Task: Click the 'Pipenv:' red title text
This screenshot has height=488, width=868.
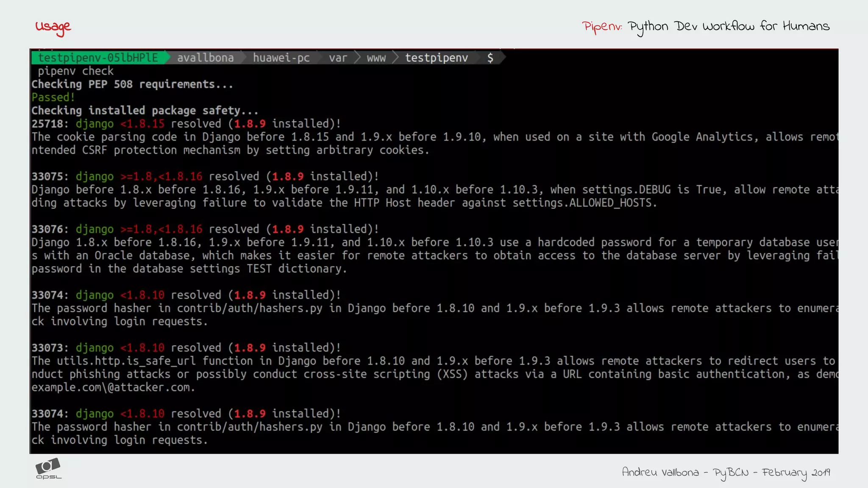Action: (x=602, y=27)
